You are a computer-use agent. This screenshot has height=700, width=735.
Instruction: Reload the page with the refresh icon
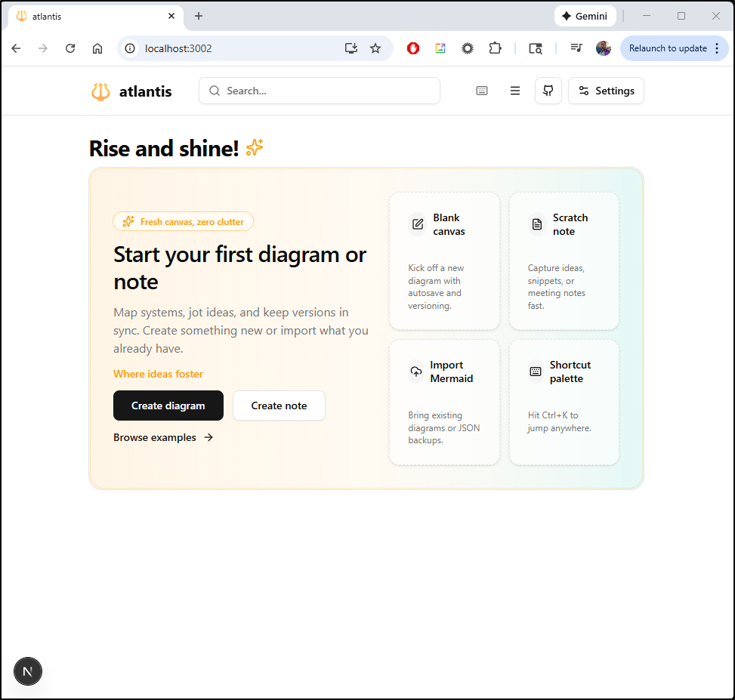point(70,48)
